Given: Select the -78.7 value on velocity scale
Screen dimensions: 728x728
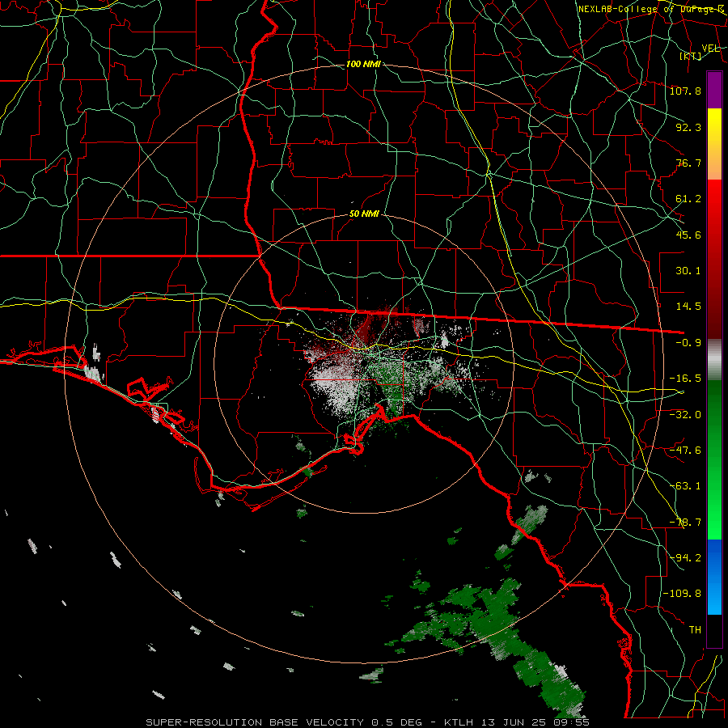Looking at the screenshot, I should point(685,523).
